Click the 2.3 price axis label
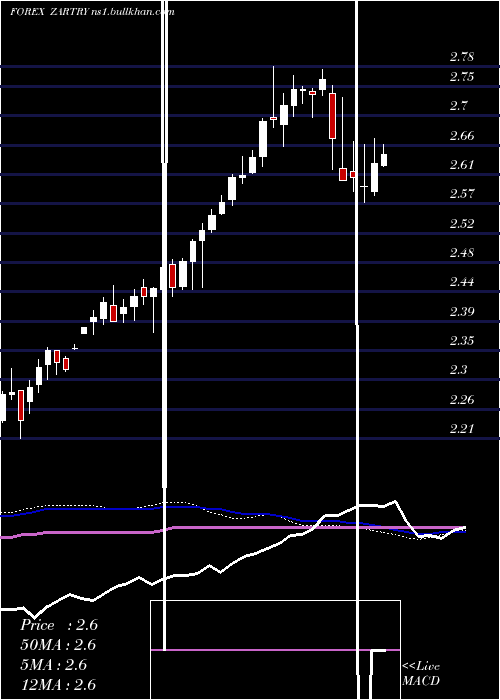This screenshot has height=700, width=500. coord(458,370)
